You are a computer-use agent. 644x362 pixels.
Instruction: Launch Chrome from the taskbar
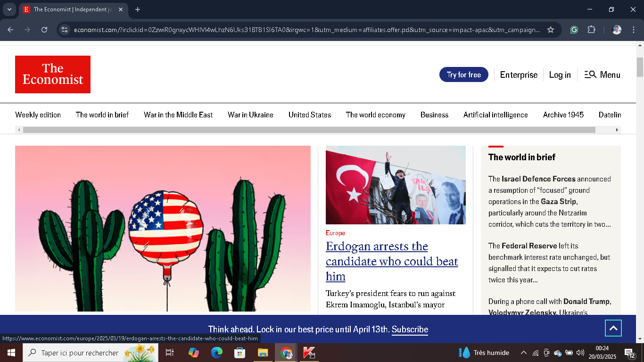(x=286, y=353)
